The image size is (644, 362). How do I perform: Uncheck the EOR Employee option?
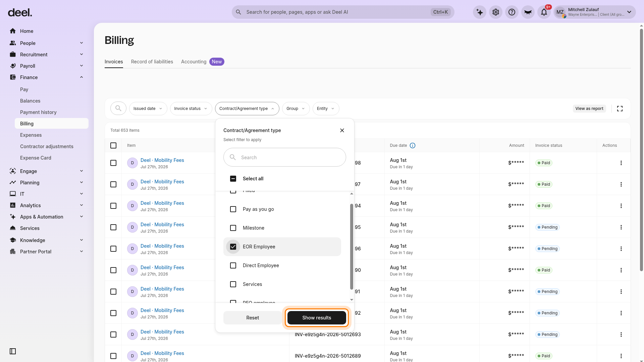click(x=233, y=247)
